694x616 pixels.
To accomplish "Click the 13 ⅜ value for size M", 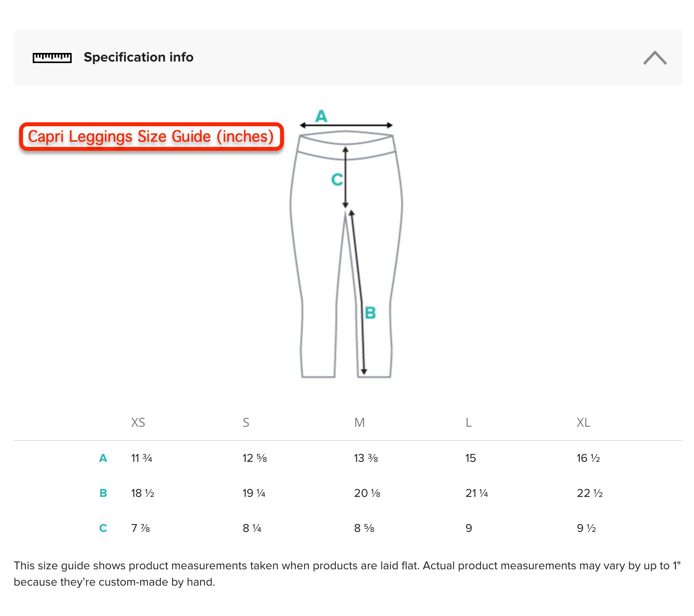I will pyautogui.click(x=366, y=458).
